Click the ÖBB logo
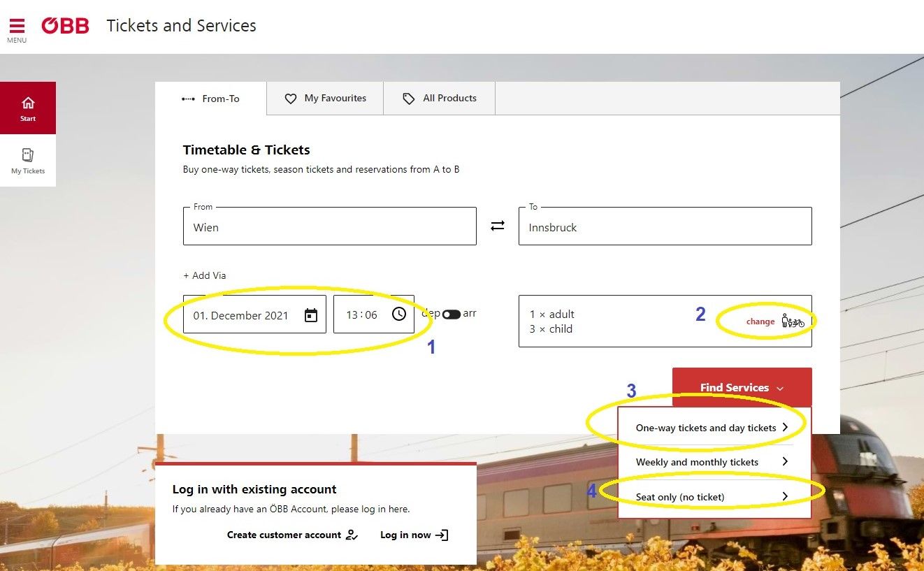Screen dimensions: 924x571 [x=65, y=25]
